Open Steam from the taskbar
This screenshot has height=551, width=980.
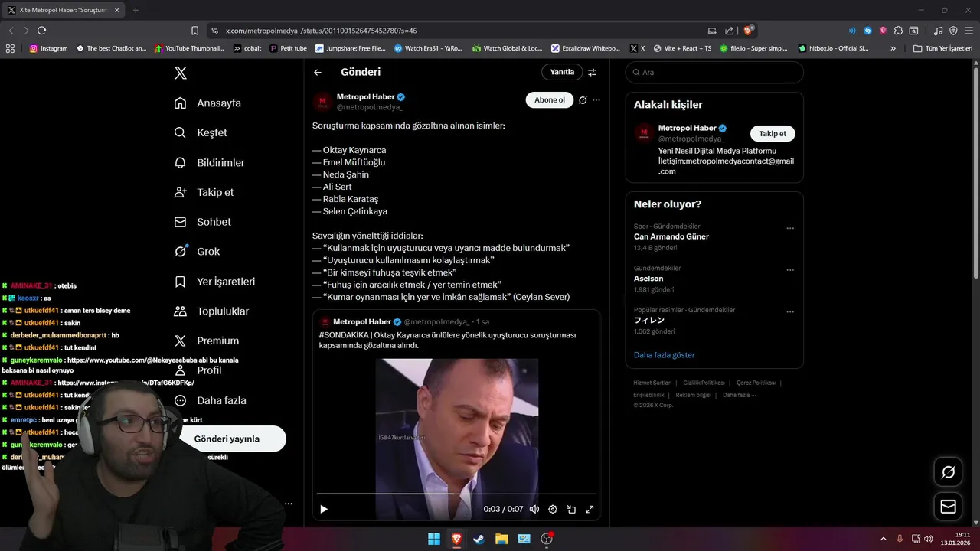(x=479, y=539)
